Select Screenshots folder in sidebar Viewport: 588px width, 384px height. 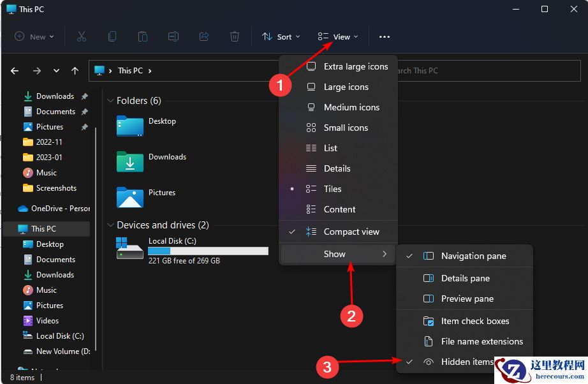(x=55, y=188)
